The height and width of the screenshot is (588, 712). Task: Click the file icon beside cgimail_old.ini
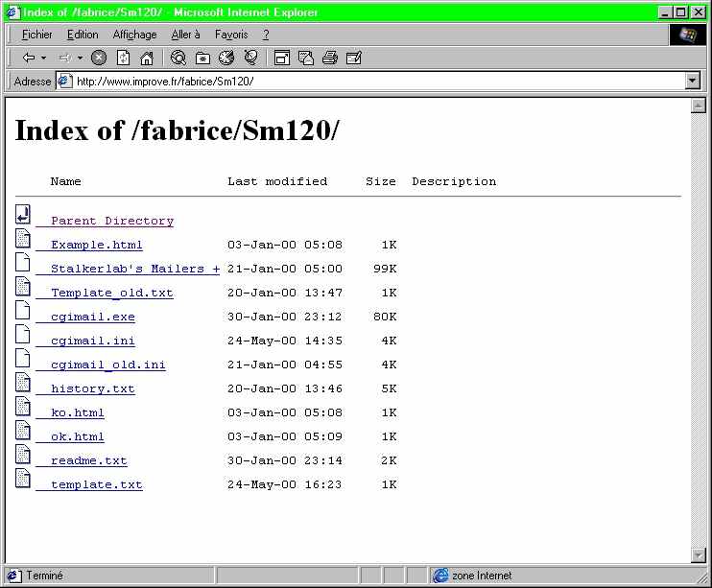pos(23,359)
